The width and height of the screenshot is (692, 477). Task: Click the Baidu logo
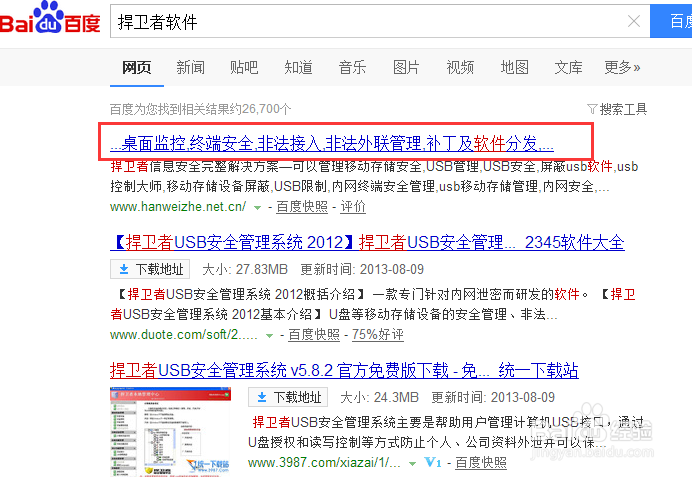point(50,18)
